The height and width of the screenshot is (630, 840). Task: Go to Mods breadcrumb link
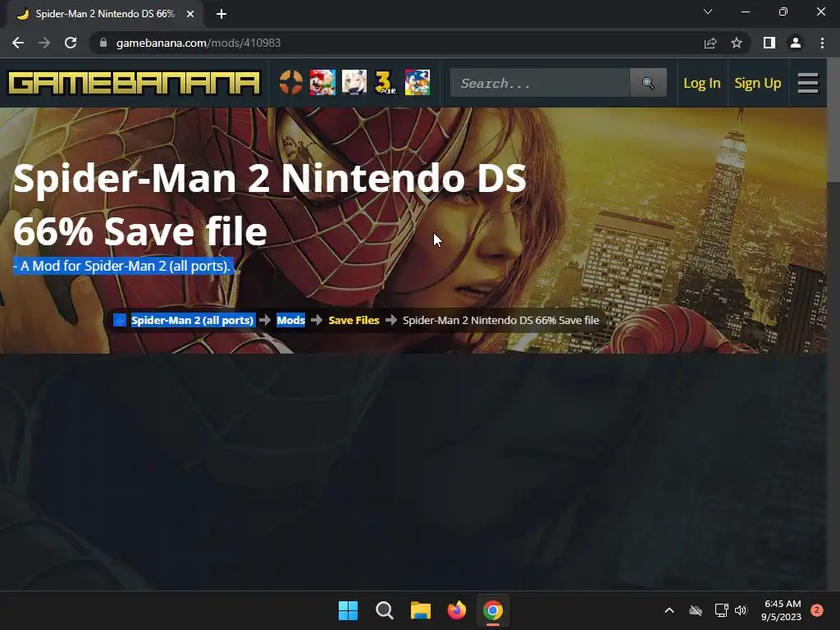[291, 321]
